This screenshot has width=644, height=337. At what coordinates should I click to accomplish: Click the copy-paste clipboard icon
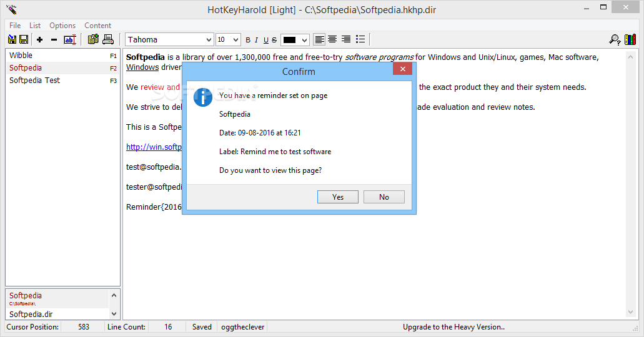point(93,39)
